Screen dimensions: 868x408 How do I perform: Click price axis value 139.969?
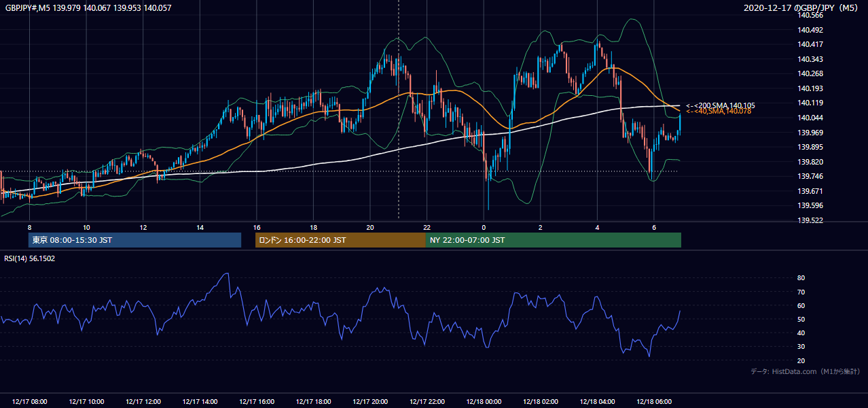point(810,133)
